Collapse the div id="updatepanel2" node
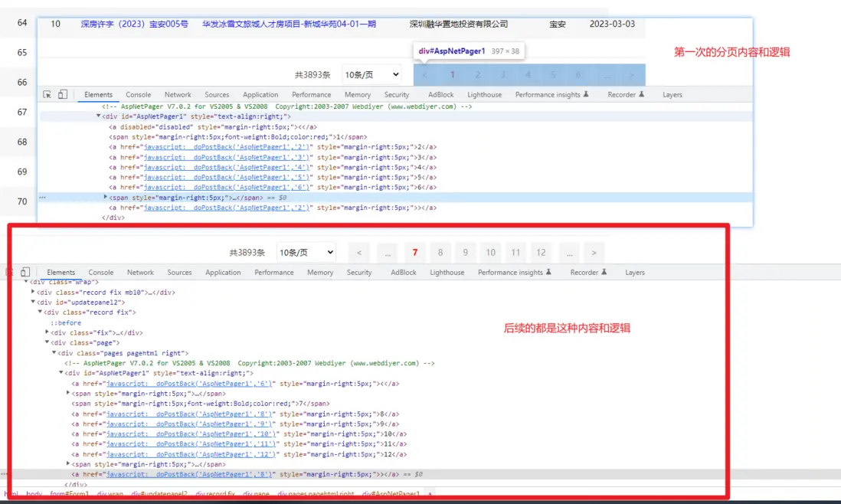The width and height of the screenshot is (841, 504). [33, 302]
